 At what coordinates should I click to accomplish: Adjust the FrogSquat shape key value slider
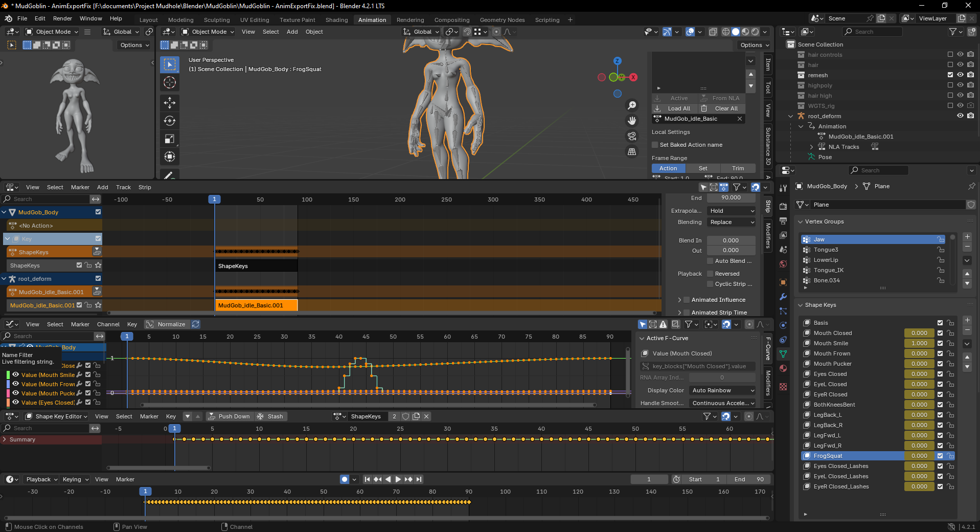pos(919,456)
